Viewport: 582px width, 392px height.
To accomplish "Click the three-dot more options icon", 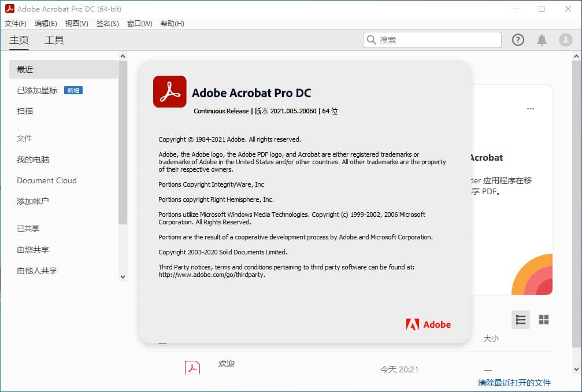I will pyautogui.click(x=530, y=109).
